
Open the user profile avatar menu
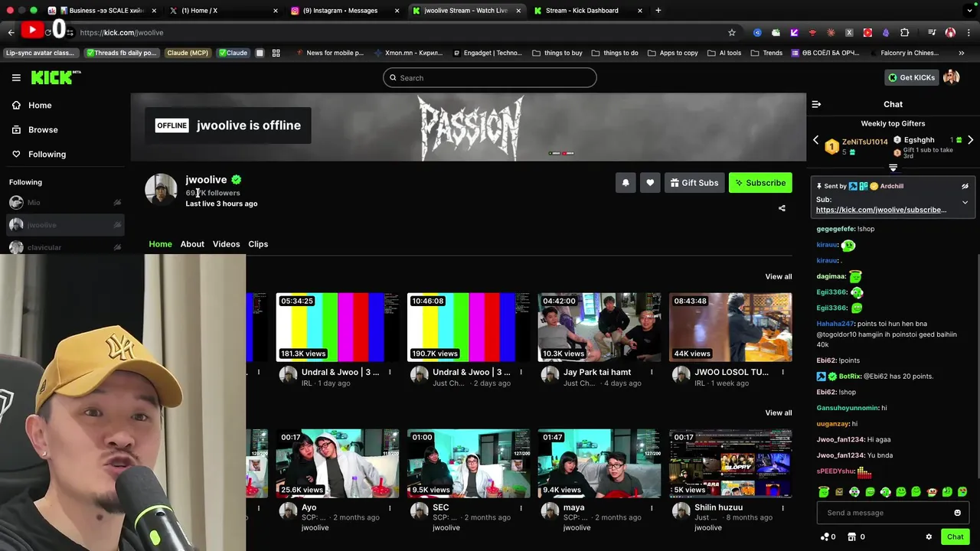(x=951, y=77)
